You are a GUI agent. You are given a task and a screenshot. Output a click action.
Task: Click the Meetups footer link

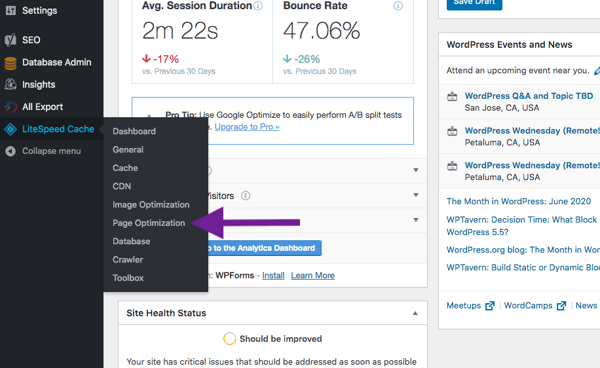tap(463, 306)
